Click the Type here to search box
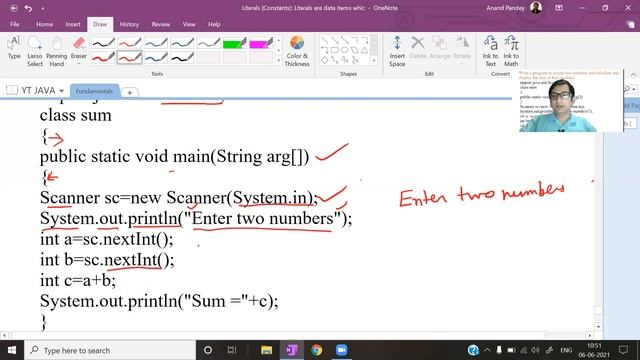Image resolution: width=640 pixels, height=360 pixels. tap(110, 350)
